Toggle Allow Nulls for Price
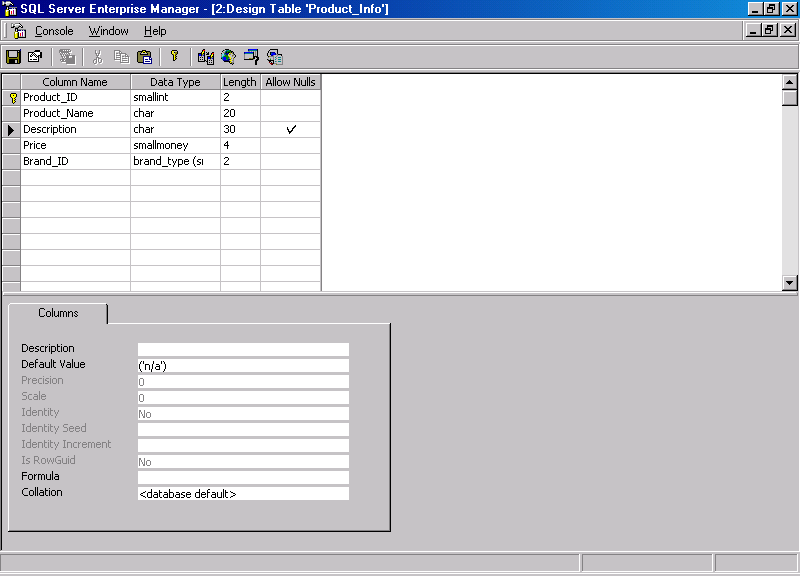 (x=291, y=145)
